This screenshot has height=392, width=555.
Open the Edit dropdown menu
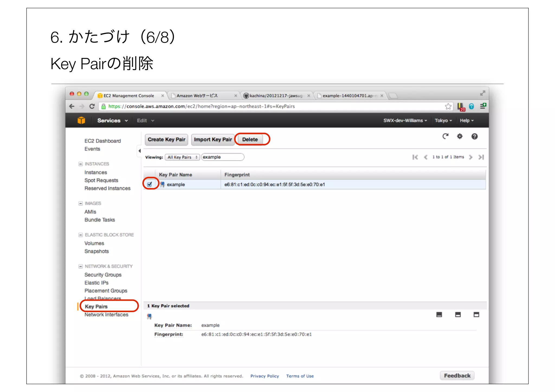(146, 121)
